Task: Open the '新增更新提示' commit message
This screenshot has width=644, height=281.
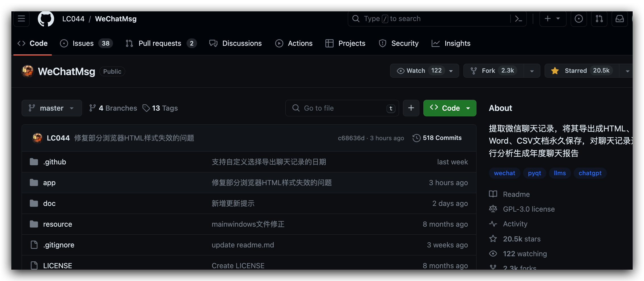Action: (x=233, y=203)
